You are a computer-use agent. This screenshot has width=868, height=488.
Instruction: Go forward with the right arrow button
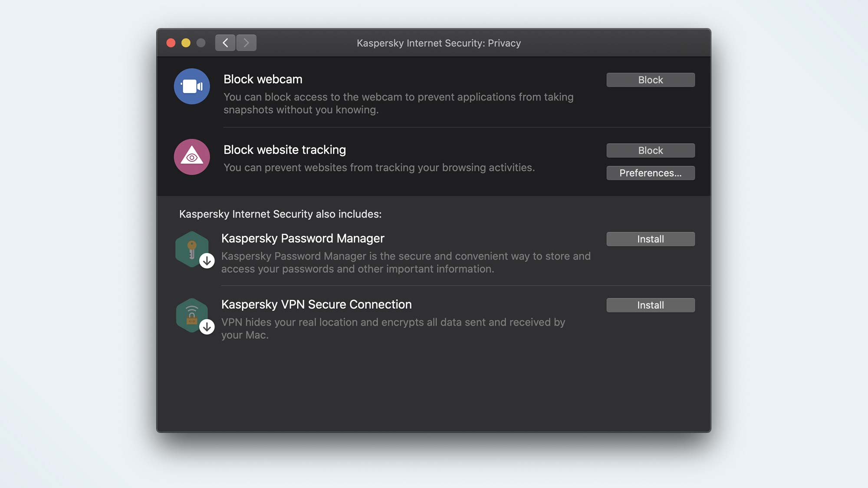click(x=246, y=43)
